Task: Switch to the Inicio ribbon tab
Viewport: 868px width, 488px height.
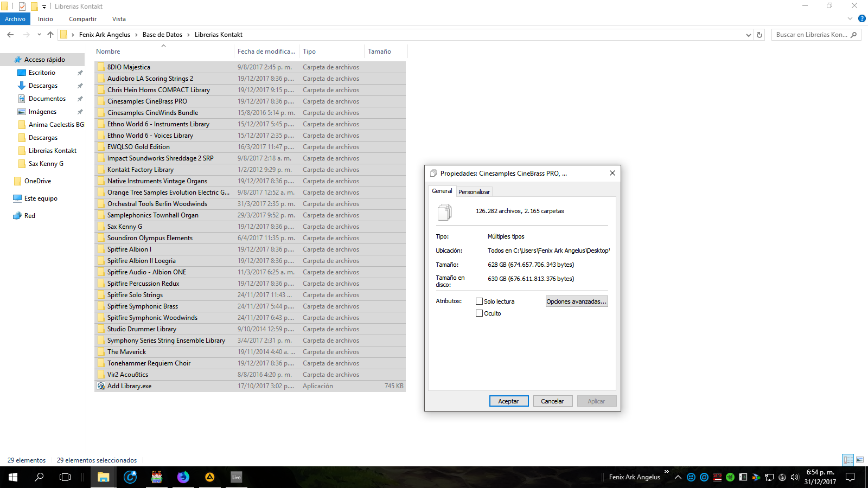Action: coord(46,19)
